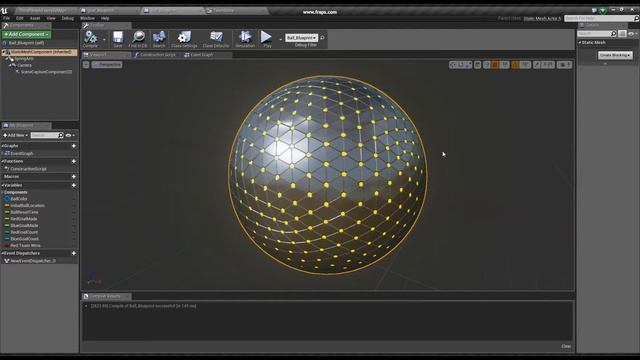Open property matrix grid icon in Details
The image size is (640, 360).
622,33
